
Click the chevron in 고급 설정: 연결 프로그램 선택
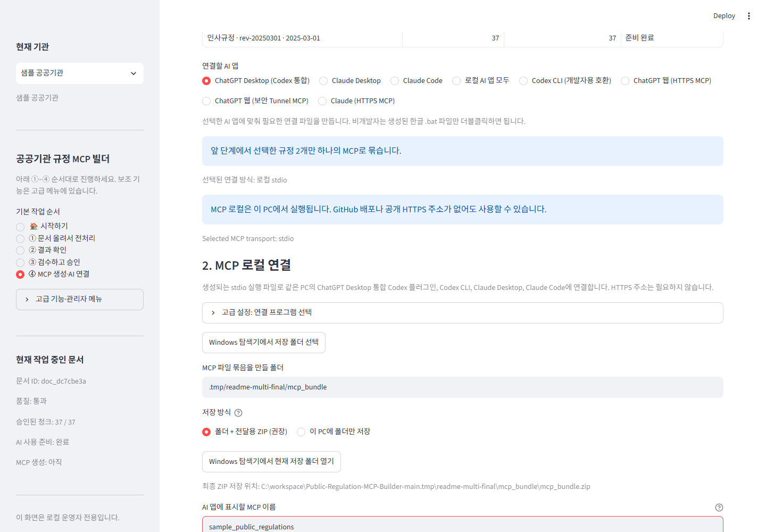213,313
